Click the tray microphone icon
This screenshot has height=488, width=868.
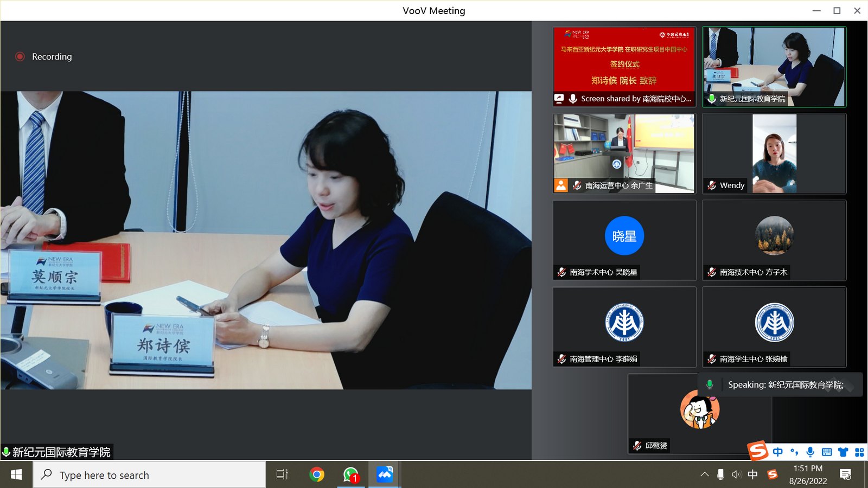[720, 474]
